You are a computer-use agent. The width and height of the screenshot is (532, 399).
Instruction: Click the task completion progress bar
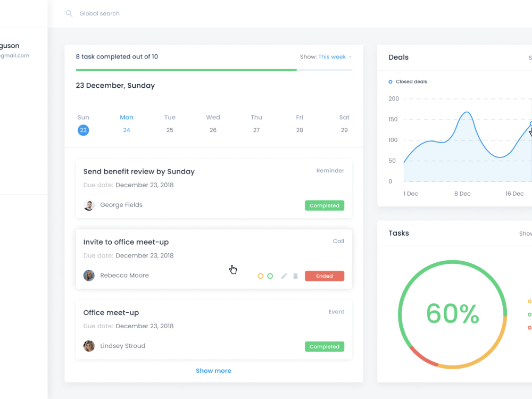pos(214,70)
